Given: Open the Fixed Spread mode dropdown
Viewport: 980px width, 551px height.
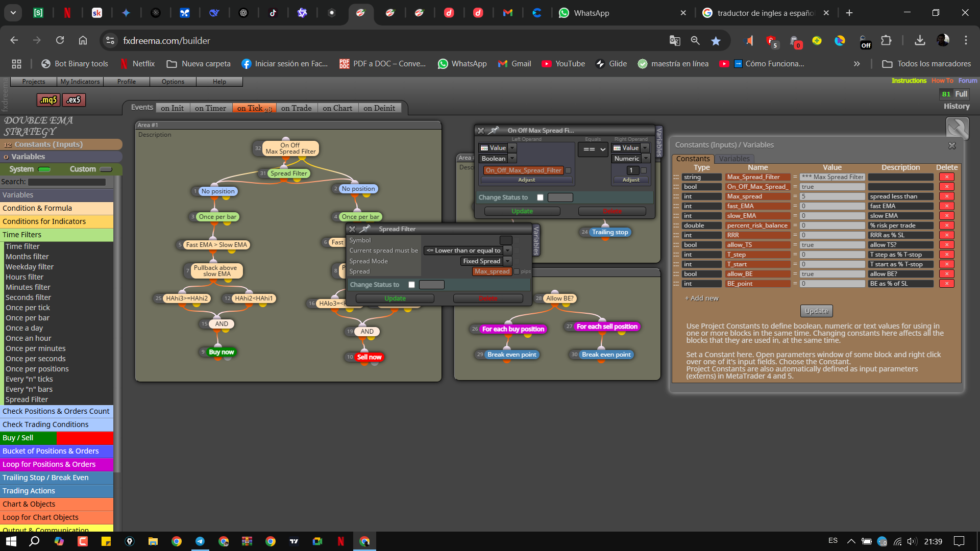Looking at the screenshot, I should tap(508, 261).
